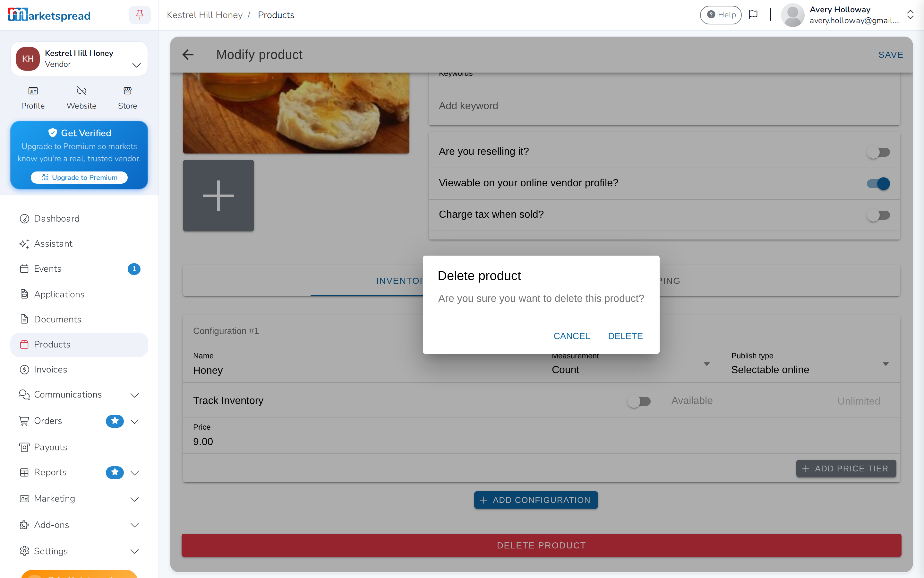Screen dimensions: 924x578
Task: Click the plus tile to add image
Action: click(x=218, y=195)
